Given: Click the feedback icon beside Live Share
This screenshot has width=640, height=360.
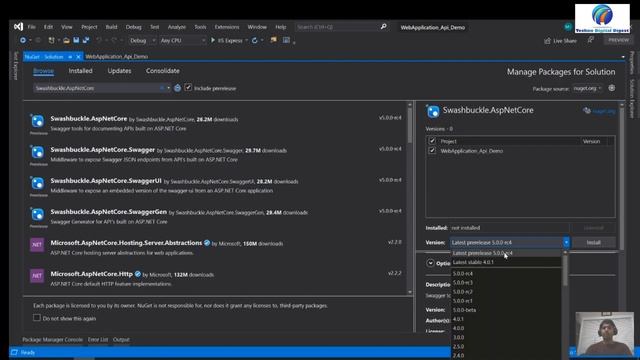Looking at the screenshot, I should coord(591,40).
